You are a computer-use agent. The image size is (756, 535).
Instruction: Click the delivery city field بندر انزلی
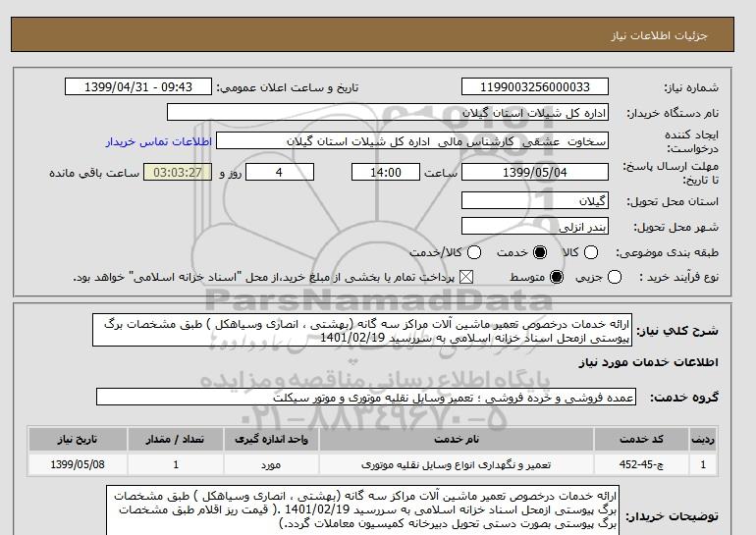[535, 226]
